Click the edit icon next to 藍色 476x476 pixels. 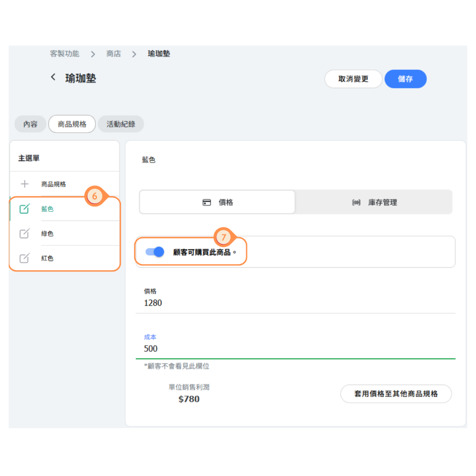coord(25,209)
